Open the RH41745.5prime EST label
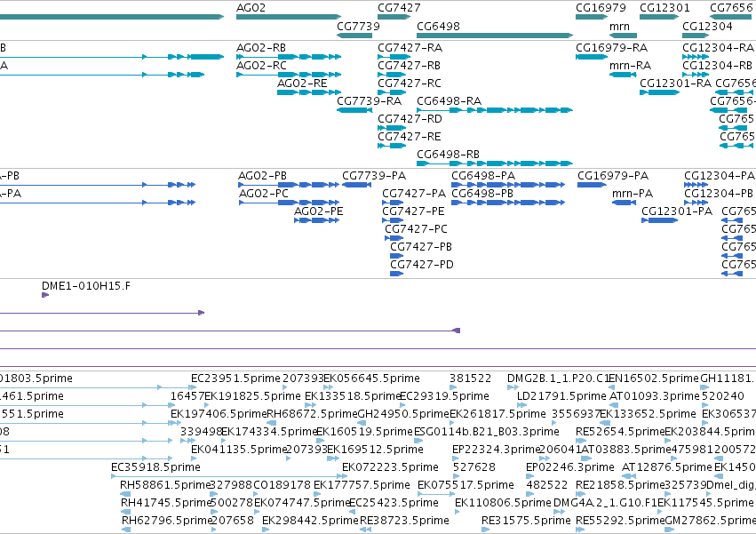Screen dimensions: 756x534 [x=166, y=503]
